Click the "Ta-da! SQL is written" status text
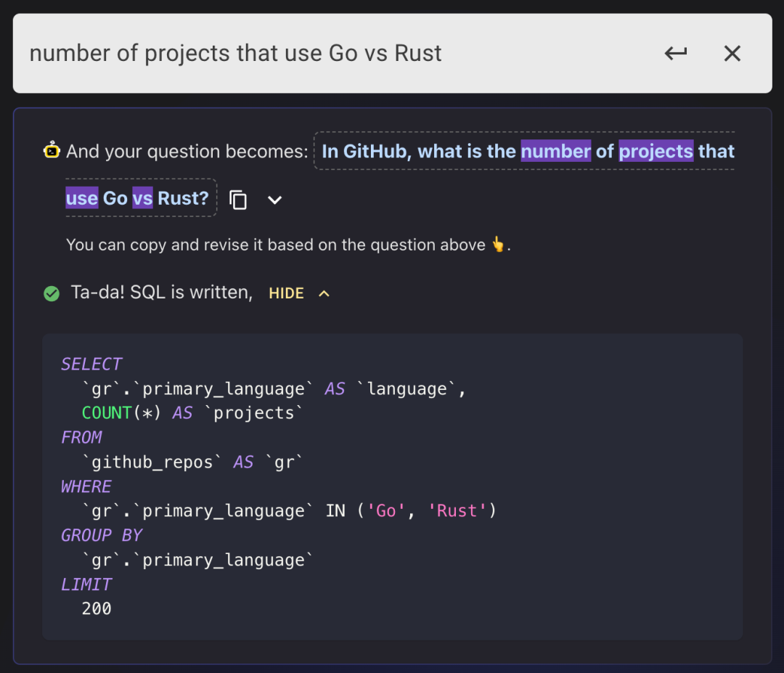The width and height of the screenshot is (784, 673). tap(161, 293)
